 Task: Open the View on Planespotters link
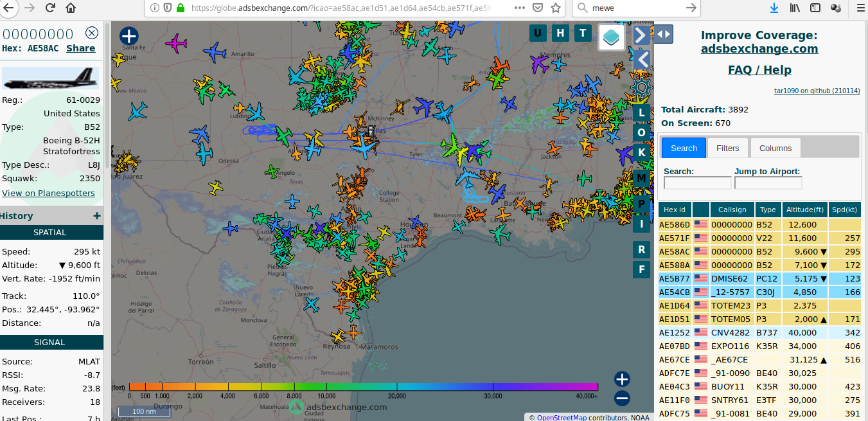point(48,193)
